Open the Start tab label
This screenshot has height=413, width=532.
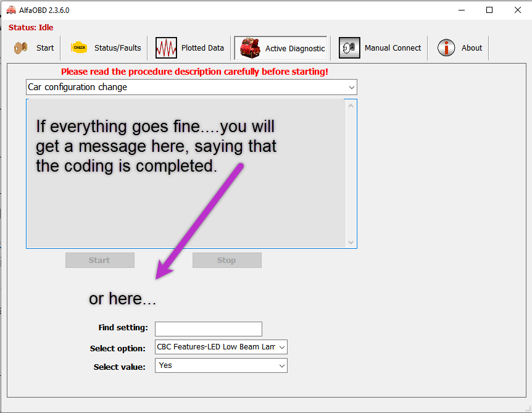click(x=45, y=48)
